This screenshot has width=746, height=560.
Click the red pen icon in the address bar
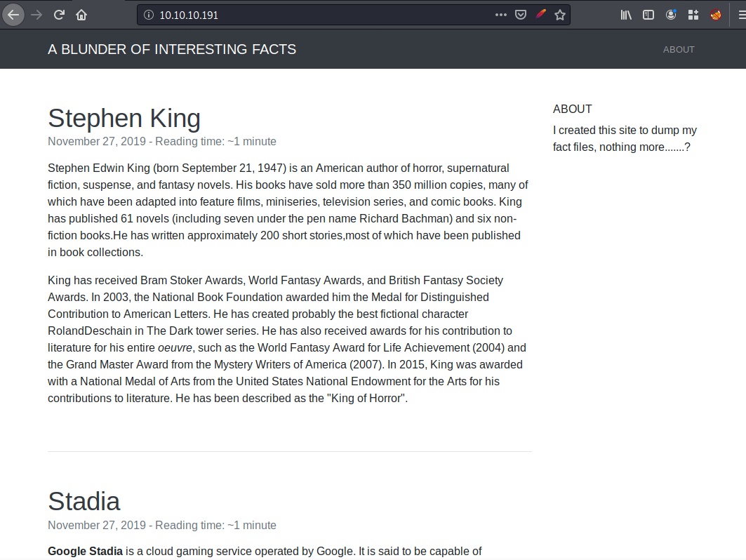540,15
